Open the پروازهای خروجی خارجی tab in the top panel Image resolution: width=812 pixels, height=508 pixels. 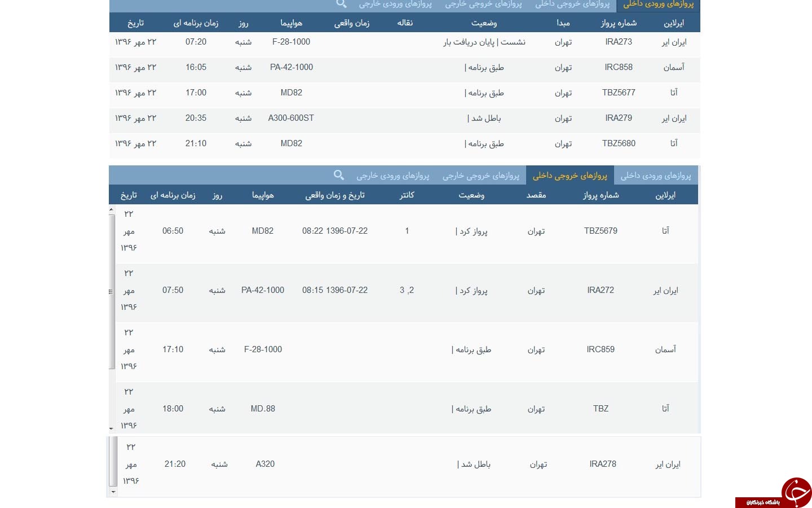(483, 5)
